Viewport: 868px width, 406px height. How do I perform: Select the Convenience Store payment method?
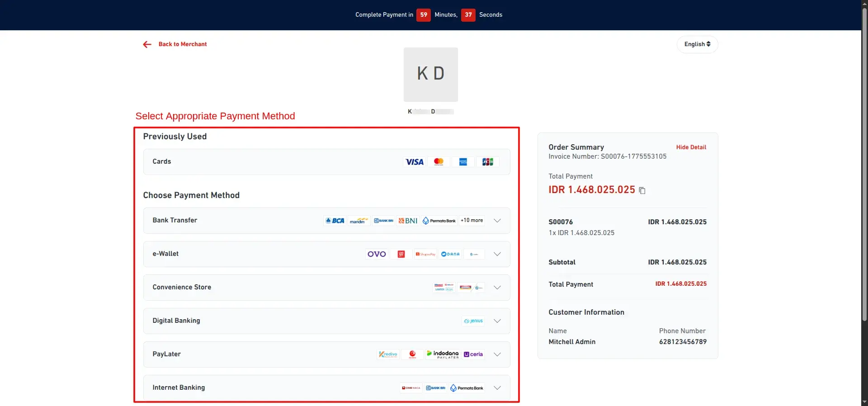click(326, 288)
